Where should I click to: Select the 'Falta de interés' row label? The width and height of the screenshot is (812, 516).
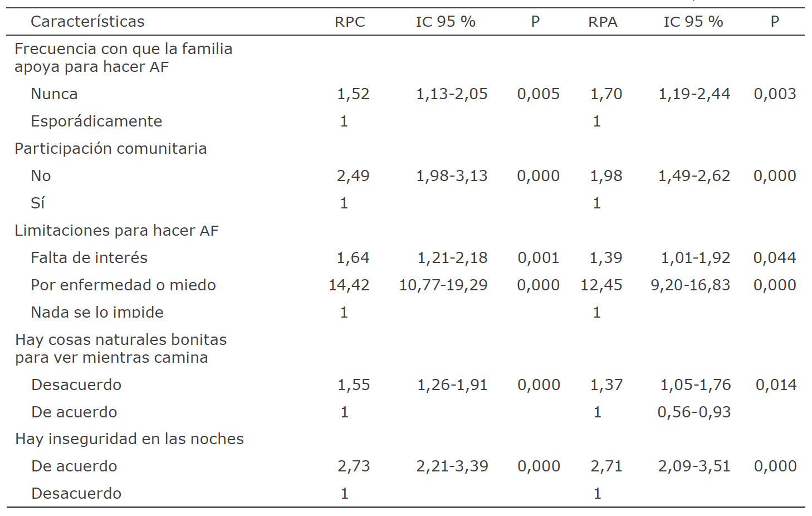point(89,258)
